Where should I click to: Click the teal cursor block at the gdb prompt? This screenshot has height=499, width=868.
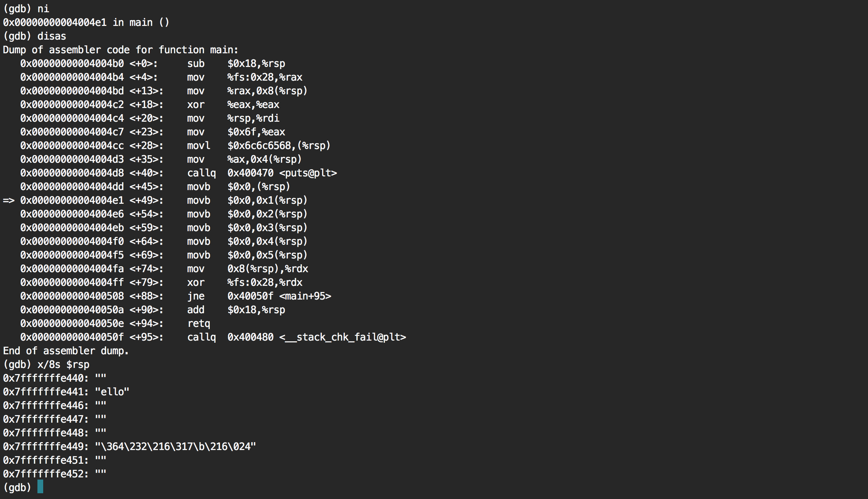[40, 487]
